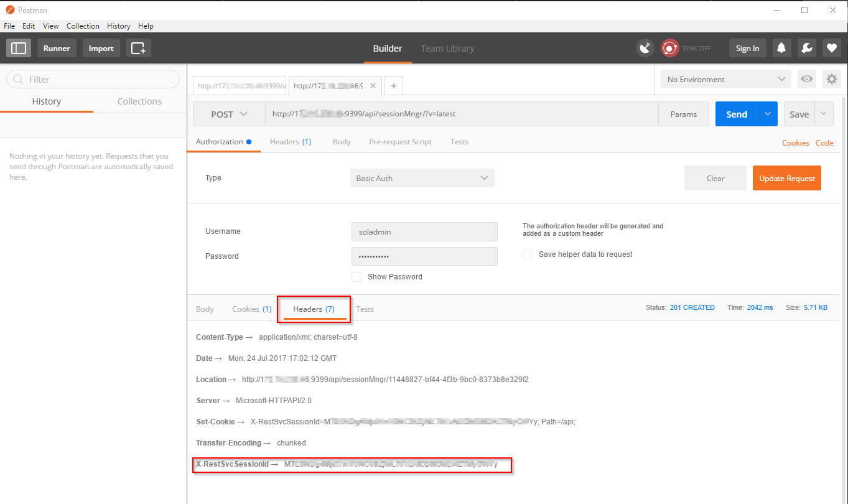Click the request URL field

[462, 114]
